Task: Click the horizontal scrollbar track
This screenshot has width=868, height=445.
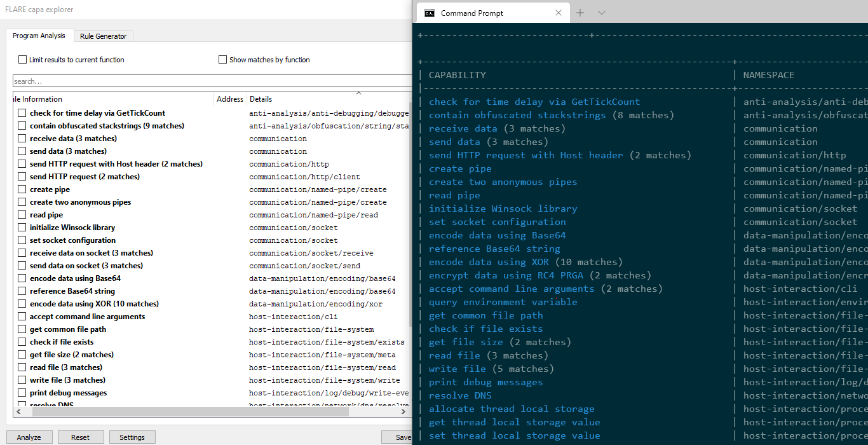Action: pyautogui.click(x=210, y=412)
